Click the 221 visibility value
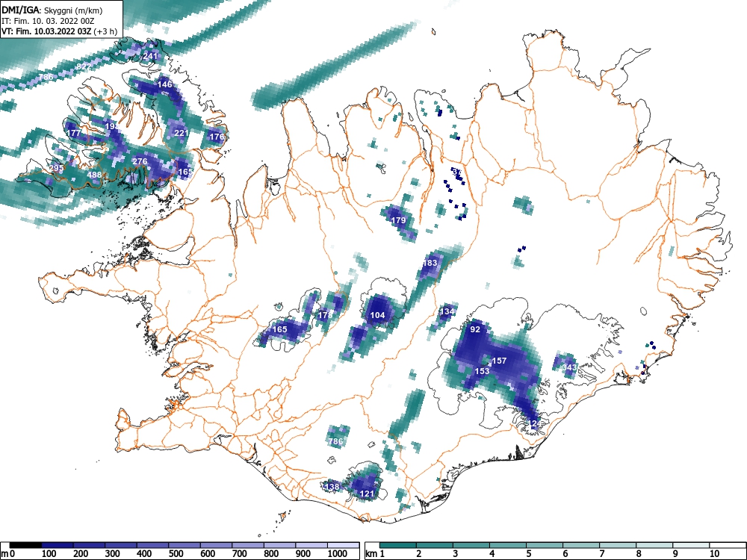The width and height of the screenshot is (747, 560). click(x=181, y=133)
